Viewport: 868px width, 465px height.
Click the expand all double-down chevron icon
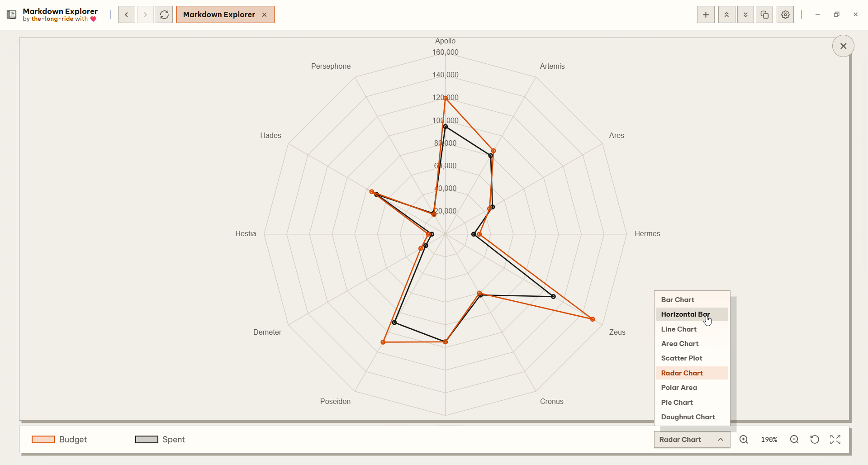[745, 14]
